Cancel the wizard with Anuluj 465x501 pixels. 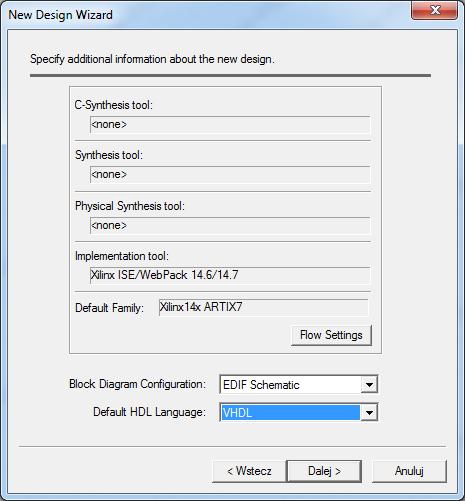click(409, 471)
